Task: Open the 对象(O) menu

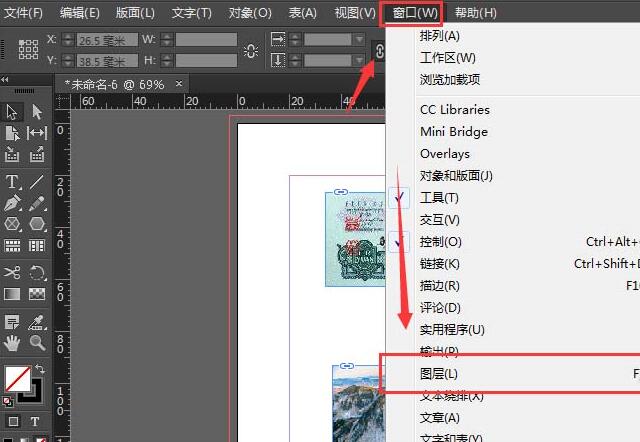Action: click(250, 13)
